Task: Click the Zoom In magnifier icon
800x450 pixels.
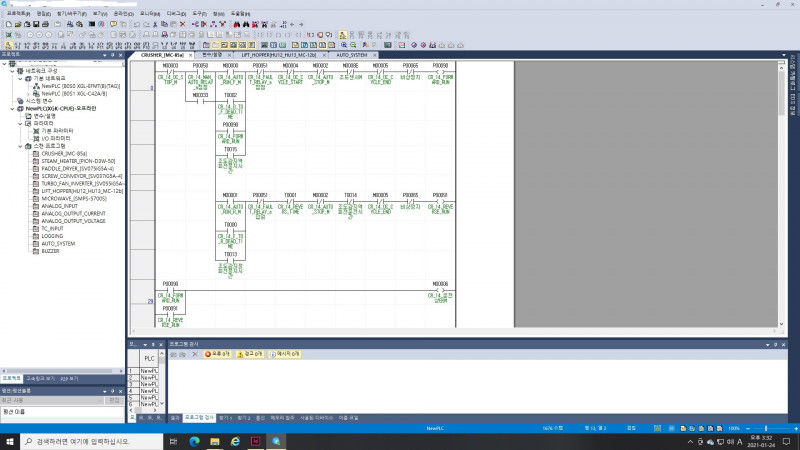Action: click(x=342, y=45)
